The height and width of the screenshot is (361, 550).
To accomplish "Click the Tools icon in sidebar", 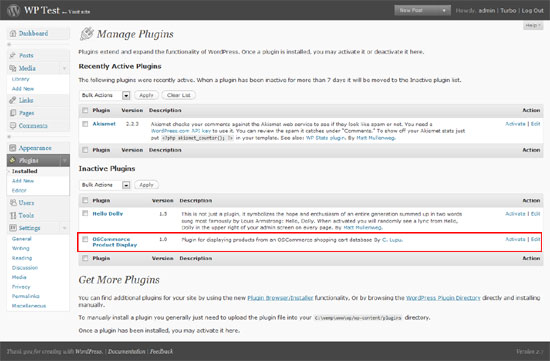I will [x=13, y=215].
